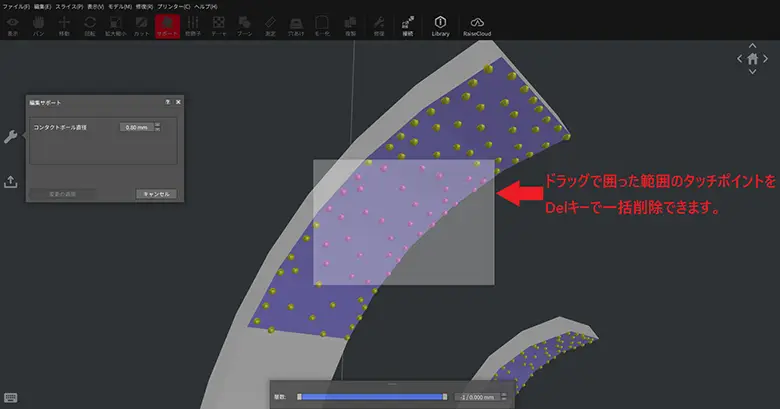Screen dimensions: 780x409
Task: Open the Library icon in toolbar
Action: tap(440, 24)
